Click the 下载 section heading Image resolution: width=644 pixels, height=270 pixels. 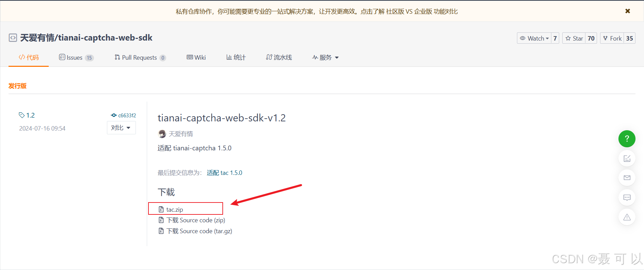pyautogui.click(x=166, y=192)
